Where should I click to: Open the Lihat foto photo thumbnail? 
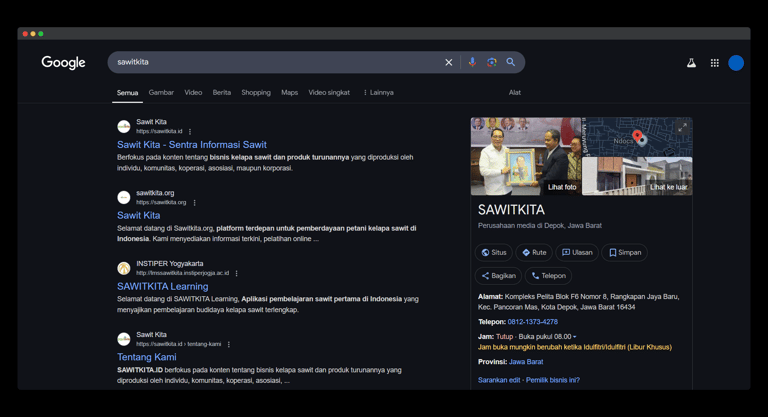click(x=526, y=156)
